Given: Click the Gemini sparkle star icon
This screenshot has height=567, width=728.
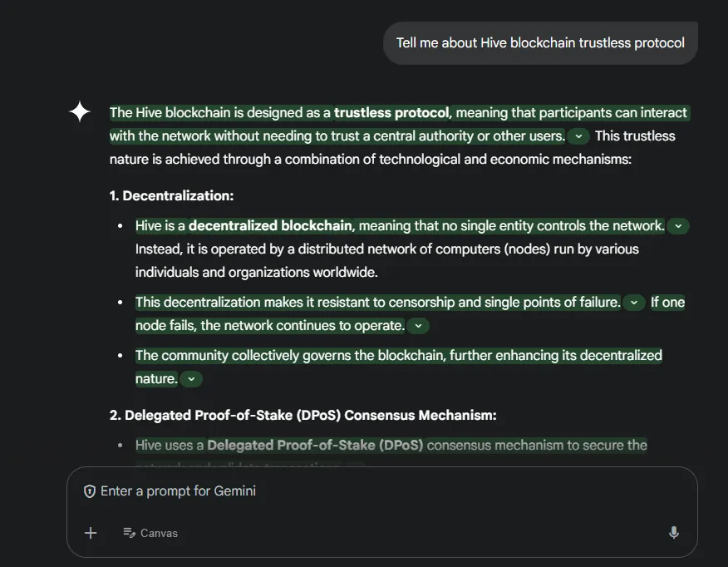Looking at the screenshot, I should (80, 112).
